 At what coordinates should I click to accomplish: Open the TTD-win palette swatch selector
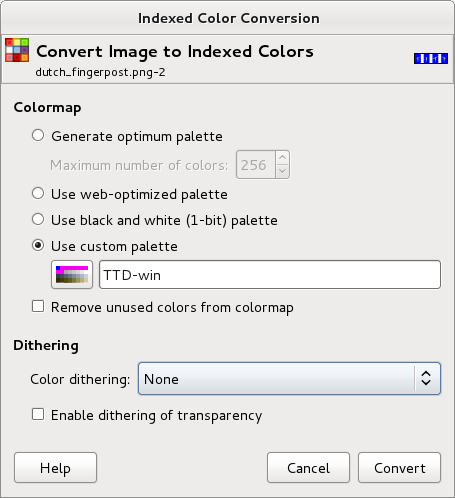pos(72,275)
